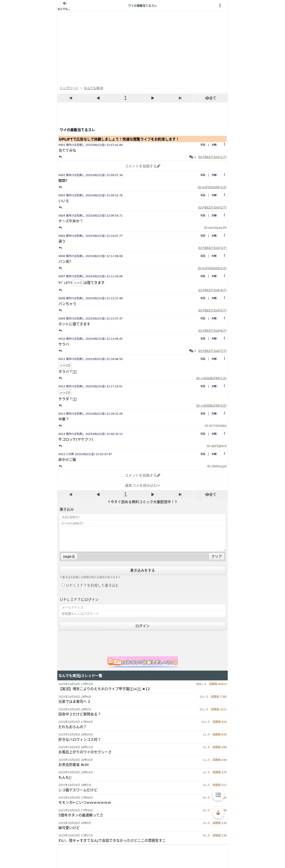
Task: Open ID:+AODBuf40(1/2) link
Action: point(211,378)
